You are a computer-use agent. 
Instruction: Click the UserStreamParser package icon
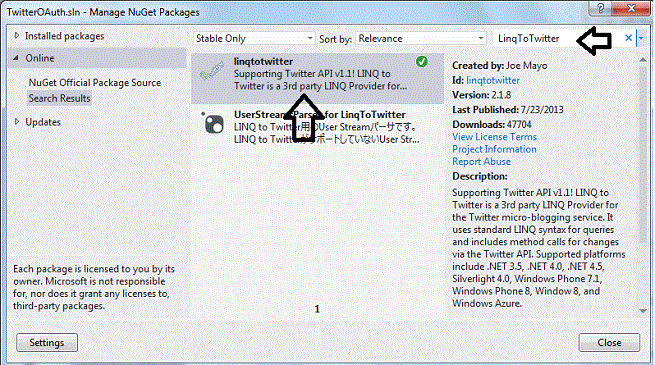(x=212, y=123)
